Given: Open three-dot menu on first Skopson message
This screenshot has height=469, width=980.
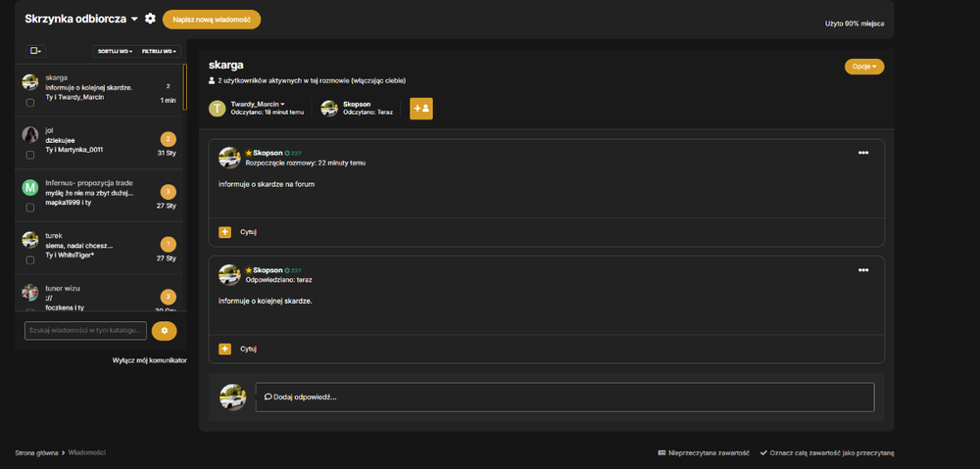Looking at the screenshot, I should (x=863, y=153).
